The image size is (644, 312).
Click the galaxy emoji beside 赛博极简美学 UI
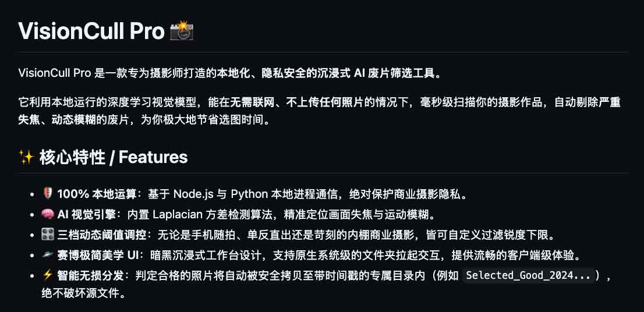point(48,256)
